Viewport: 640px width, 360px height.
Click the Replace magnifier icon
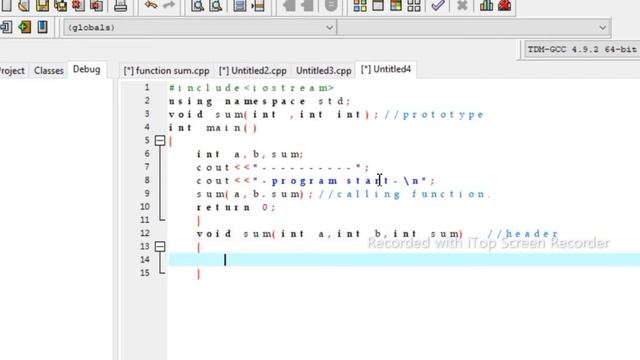click(x=216, y=5)
